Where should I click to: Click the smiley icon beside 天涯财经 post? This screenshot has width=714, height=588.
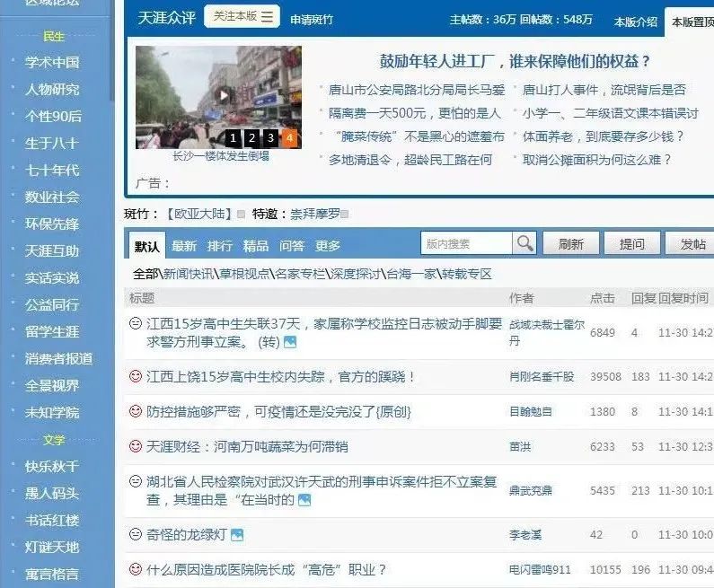click(136, 446)
